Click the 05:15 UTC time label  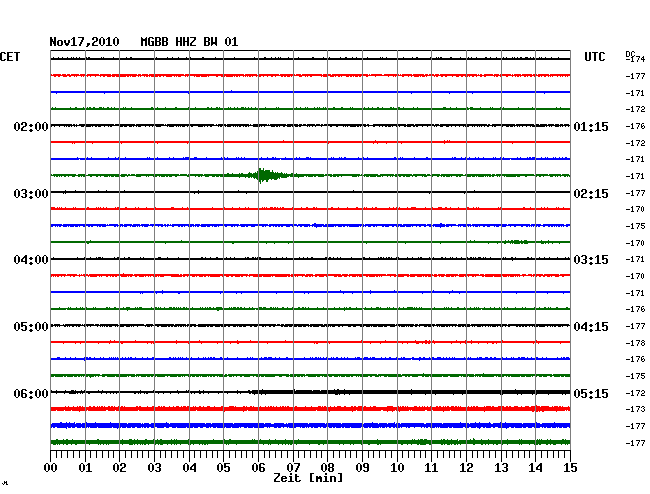click(x=591, y=393)
